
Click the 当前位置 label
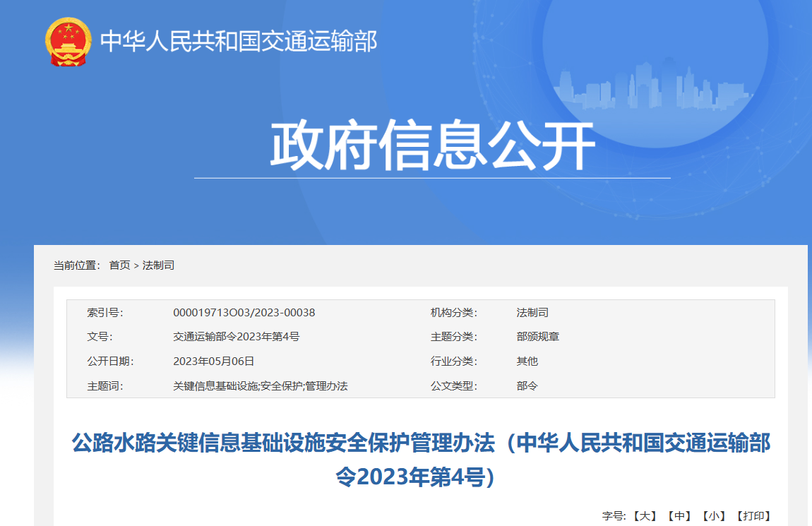click(77, 265)
